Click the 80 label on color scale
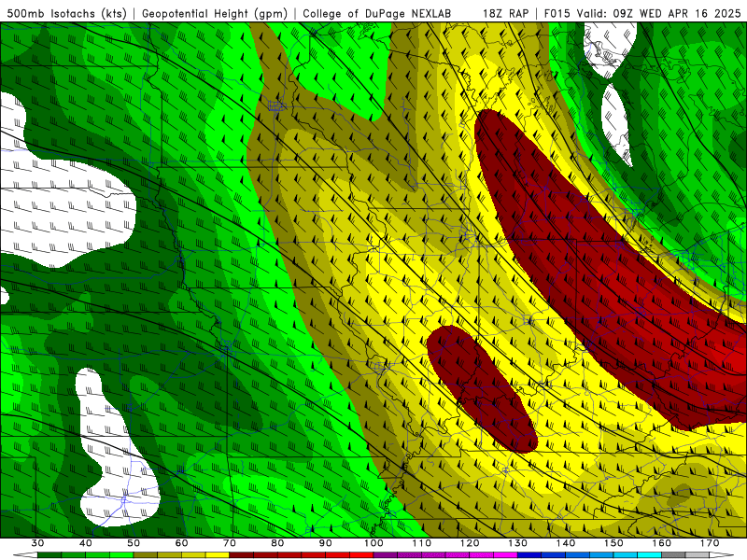The height and width of the screenshot is (560, 747). [x=277, y=543]
